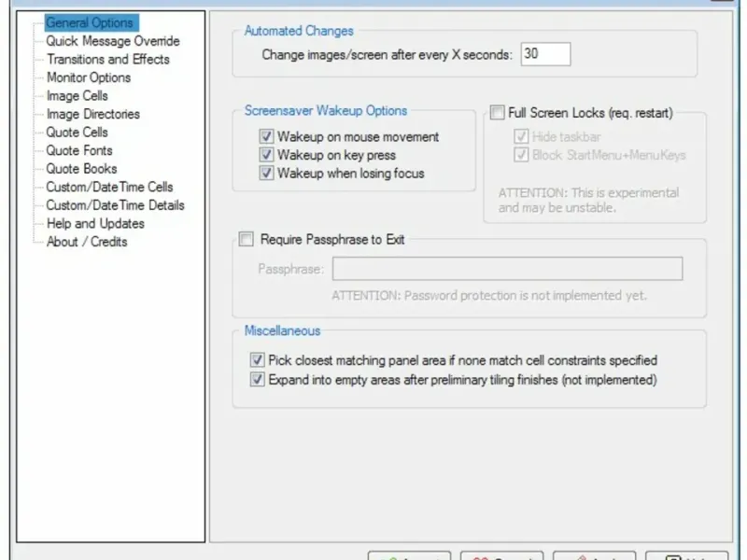The width and height of the screenshot is (747, 560).
Task: Toggle Wakeup on key press
Action: 266,155
